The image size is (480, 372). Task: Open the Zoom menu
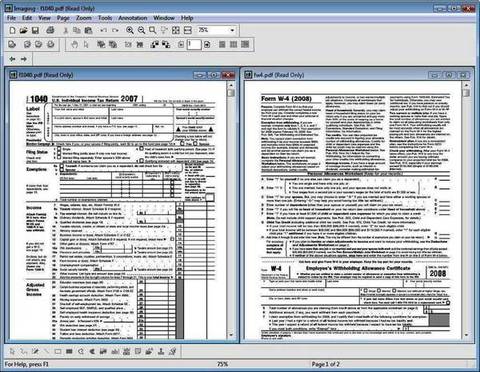84,18
